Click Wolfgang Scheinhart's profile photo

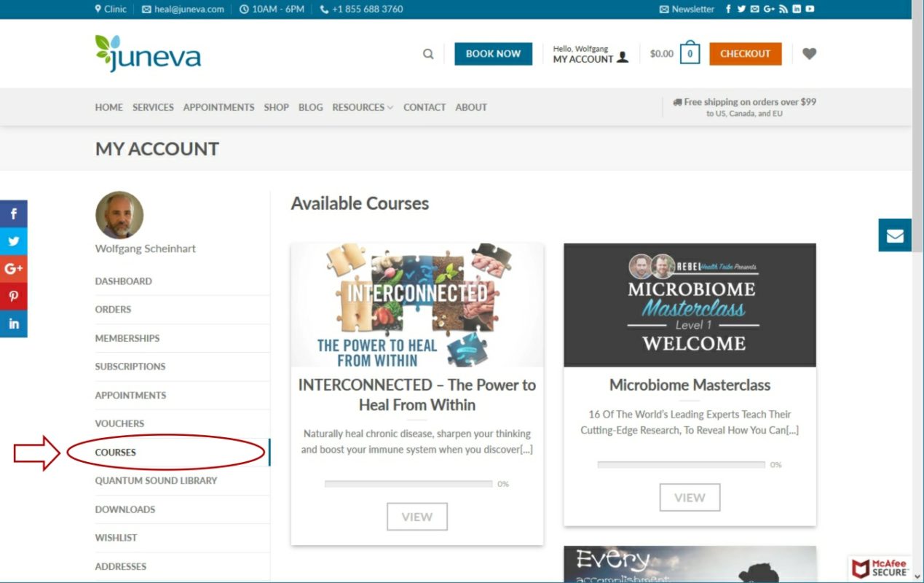pos(119,215)
